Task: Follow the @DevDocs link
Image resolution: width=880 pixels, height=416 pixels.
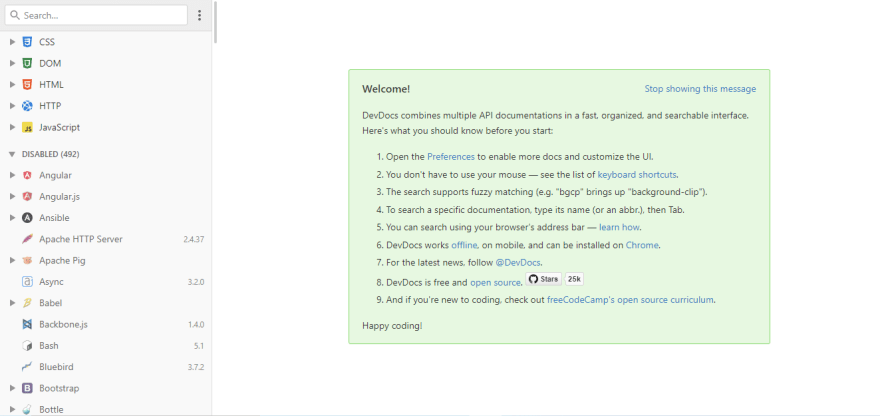Action: coord(518,263)
